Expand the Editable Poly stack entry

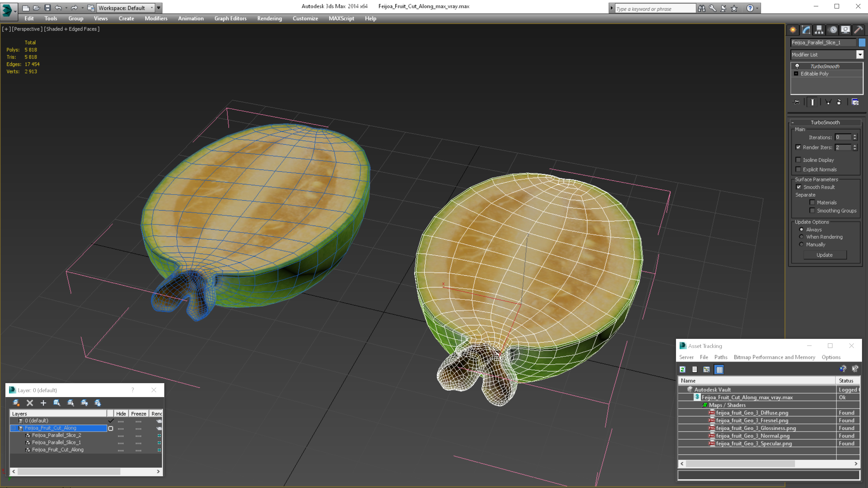796,74
